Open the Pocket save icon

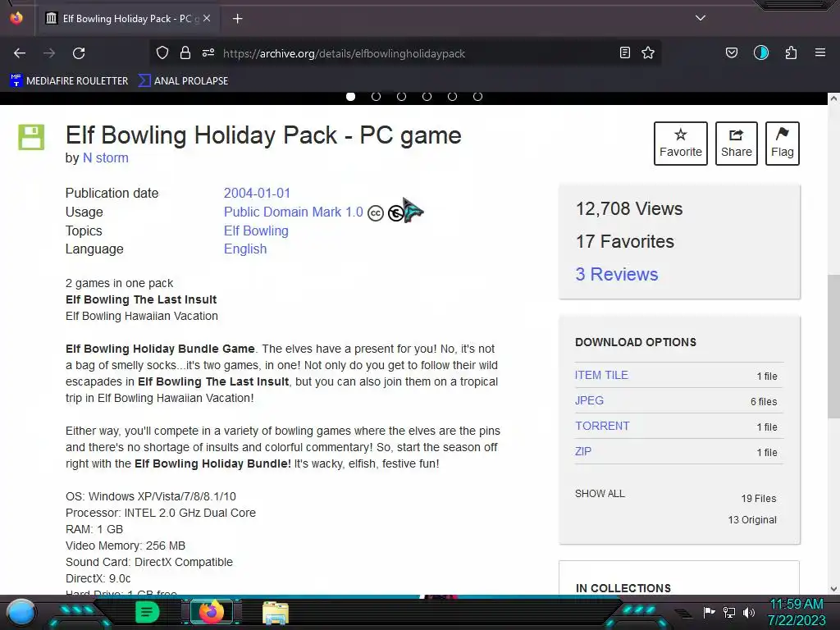[x=732, y=52]
